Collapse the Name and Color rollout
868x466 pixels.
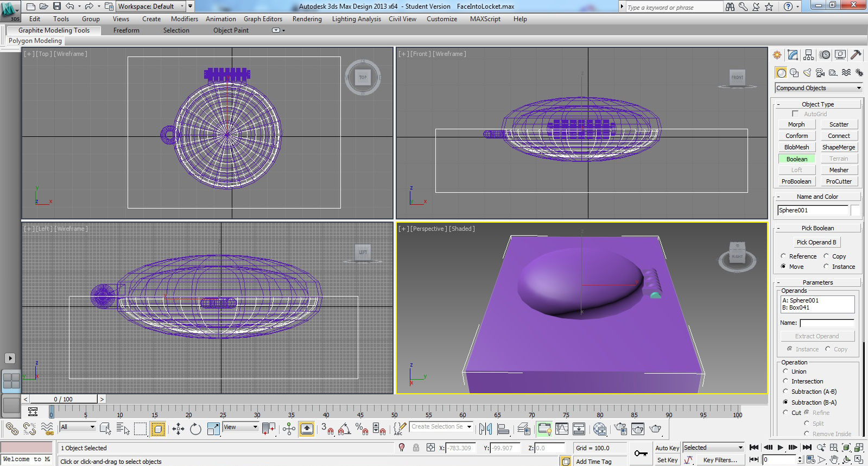click(x=818, y=197)
